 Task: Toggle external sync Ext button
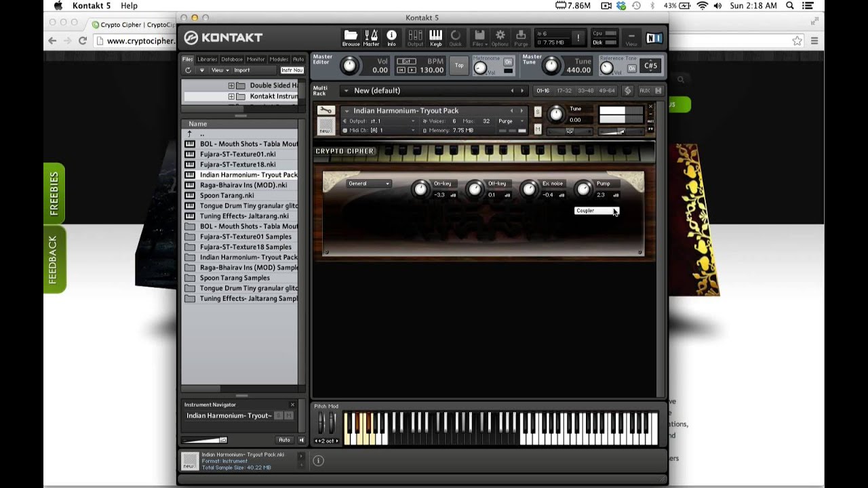(406, 62)
